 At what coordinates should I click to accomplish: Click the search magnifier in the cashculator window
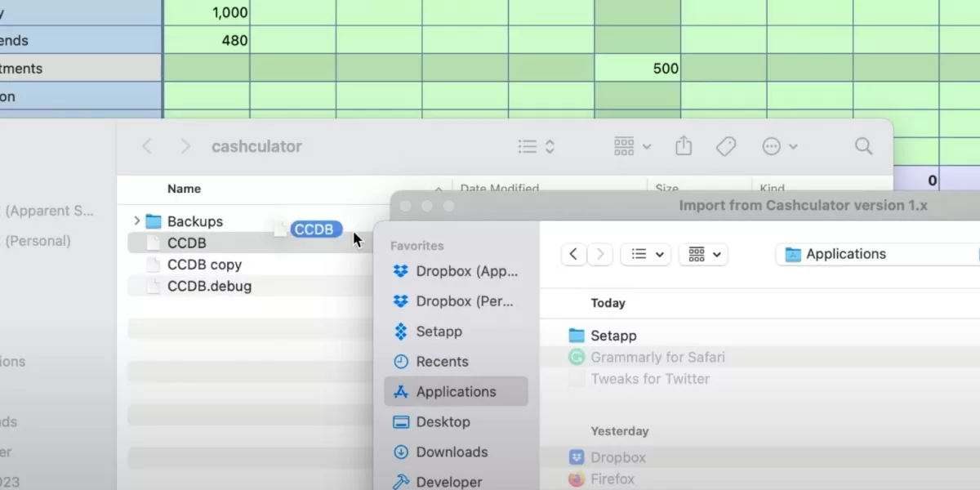pyautogui.click(x=863, y=146)
